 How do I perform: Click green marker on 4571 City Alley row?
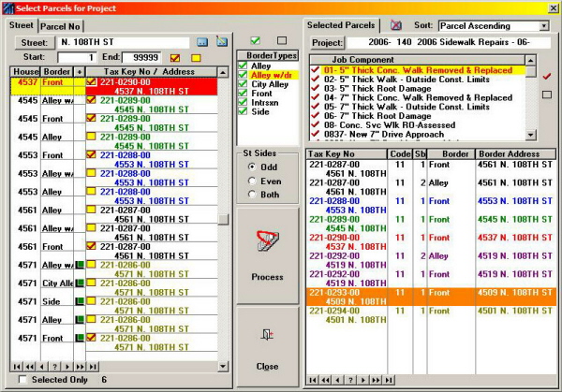click(x=80, y=283)
